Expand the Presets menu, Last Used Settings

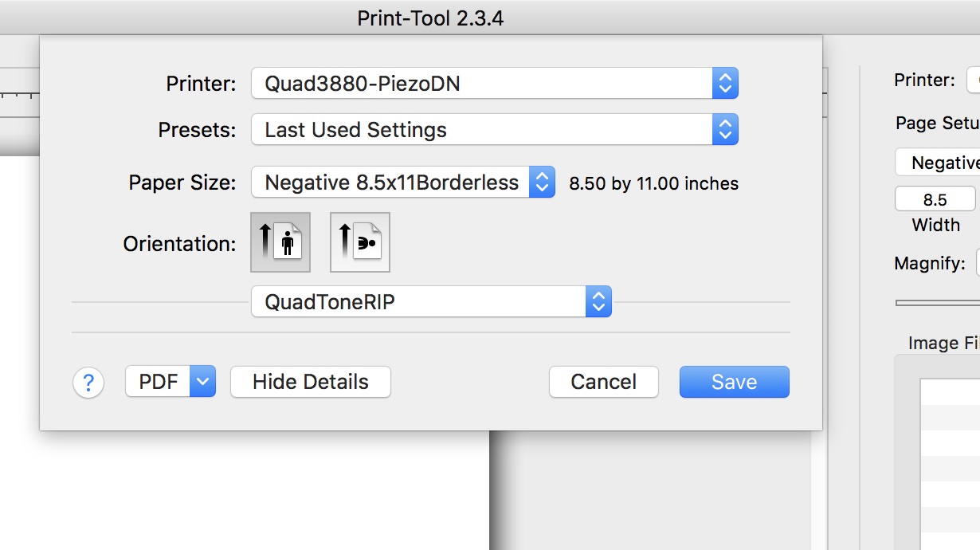[494, 130]
